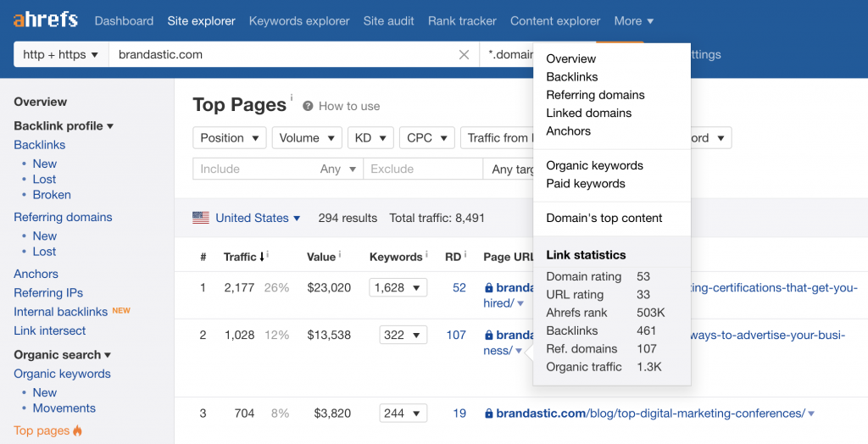Open the Volume filter dropdown
Screen dimensions: 868x444
(307, 138)
